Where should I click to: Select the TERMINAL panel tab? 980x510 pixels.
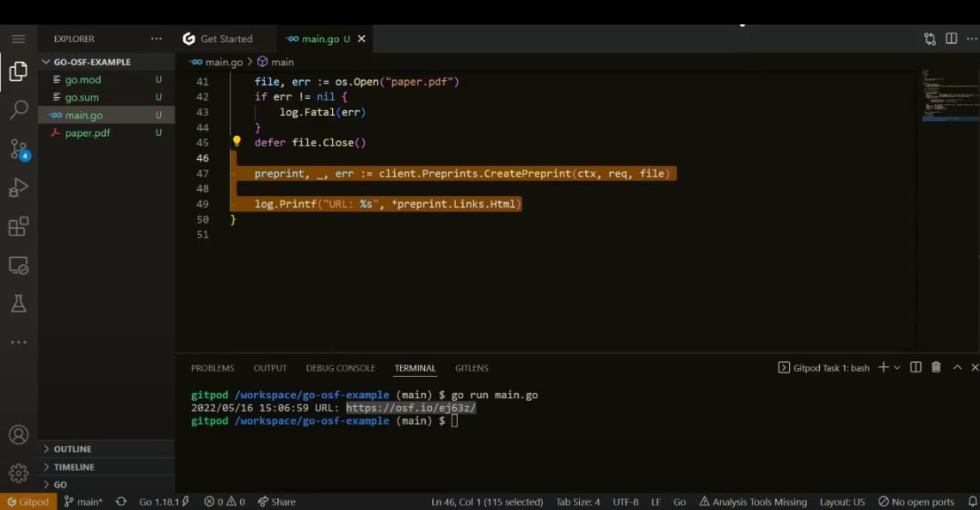[x=415, y=368]
